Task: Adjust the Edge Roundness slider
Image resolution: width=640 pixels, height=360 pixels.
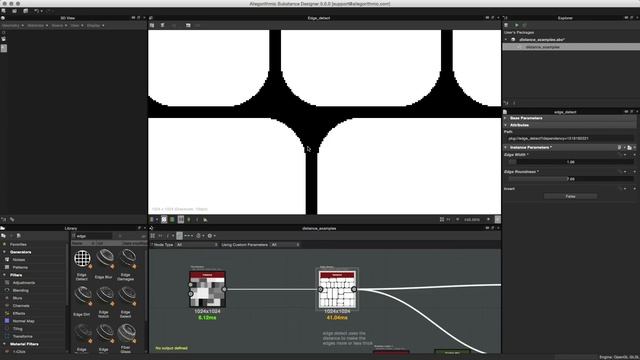Action: click(571, 179)
